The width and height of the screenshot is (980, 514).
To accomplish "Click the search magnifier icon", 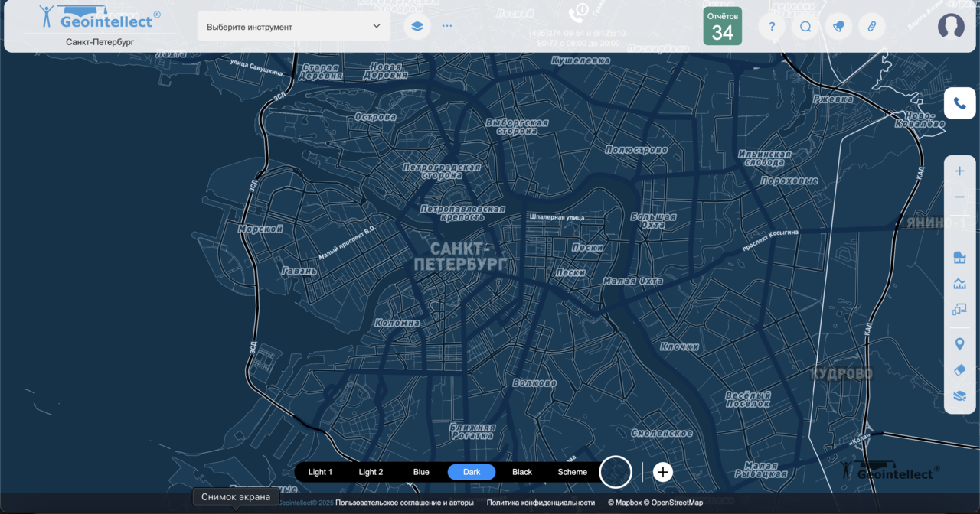I will tap(805, 27).
